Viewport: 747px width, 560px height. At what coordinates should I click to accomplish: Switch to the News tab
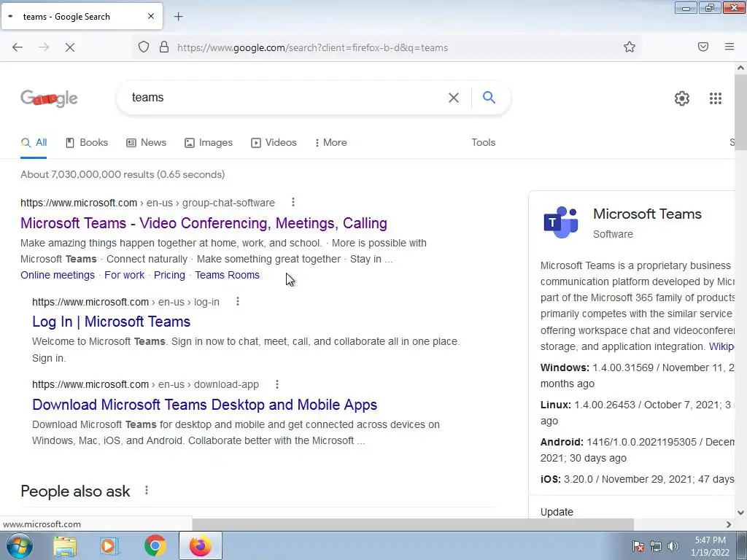point(146,142)
